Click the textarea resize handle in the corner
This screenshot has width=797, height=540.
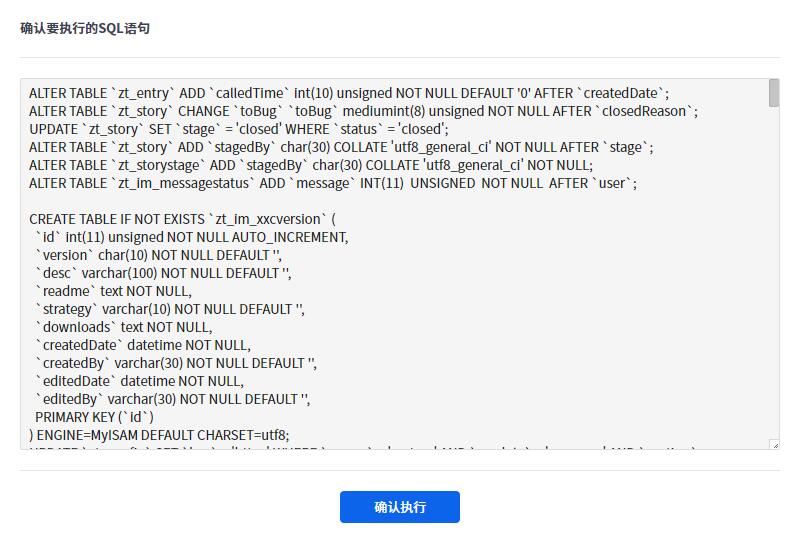coord(774,444)
